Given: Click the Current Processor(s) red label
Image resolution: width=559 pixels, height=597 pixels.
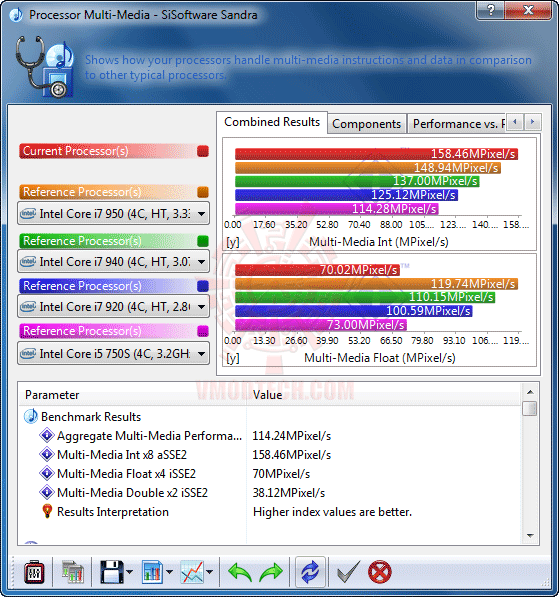Looking at the screenshot, I should 75,151.
